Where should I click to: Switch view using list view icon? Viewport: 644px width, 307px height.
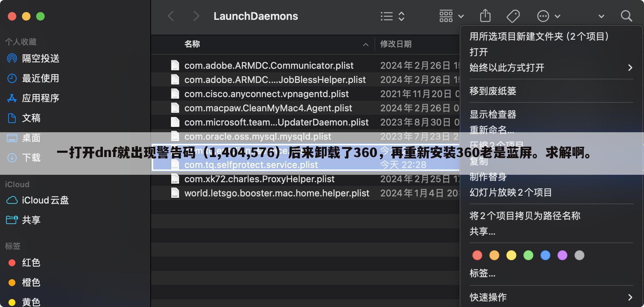(x=387, y=16)
